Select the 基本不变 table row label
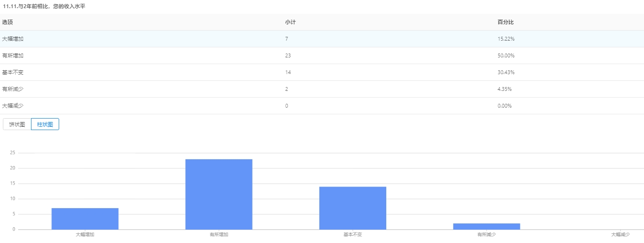Viewport: 644px width, 243px height. tap(13, 72)
